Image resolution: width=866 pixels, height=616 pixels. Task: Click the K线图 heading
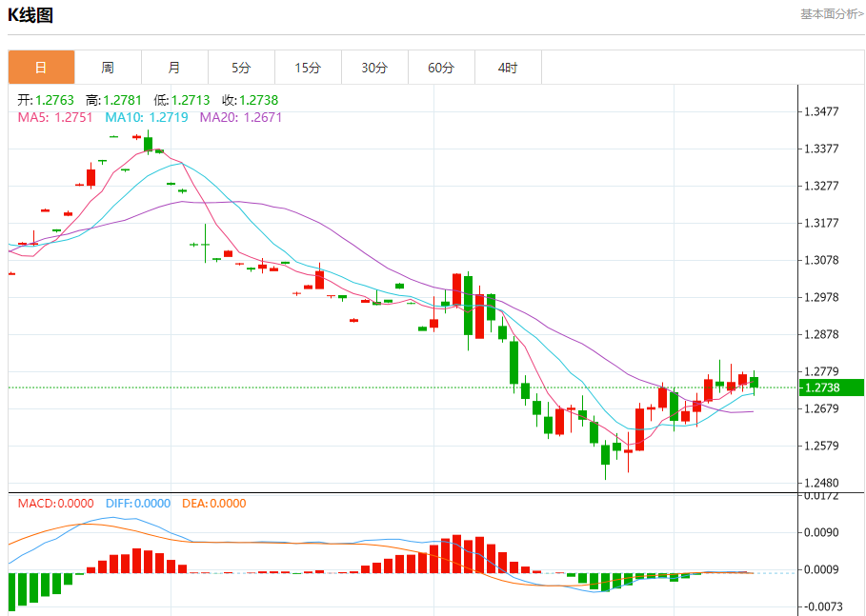pyautogui.click(x=30, y=15)
